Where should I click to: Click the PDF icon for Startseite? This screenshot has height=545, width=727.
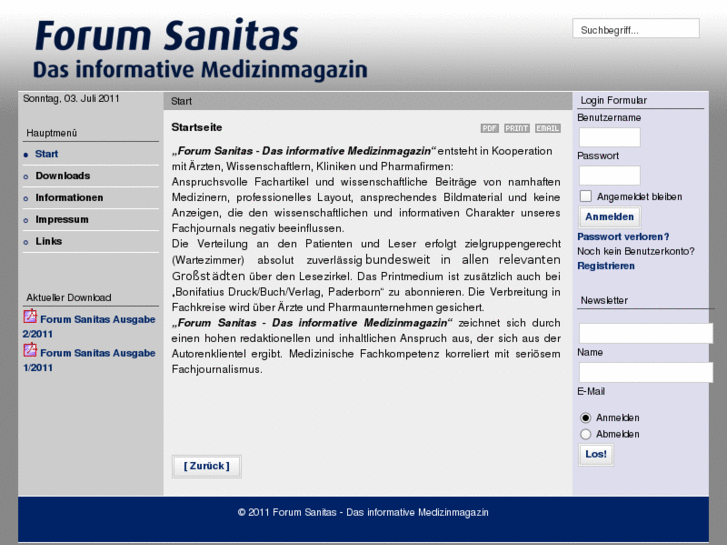pyautogui.click(x=490, y=128)
